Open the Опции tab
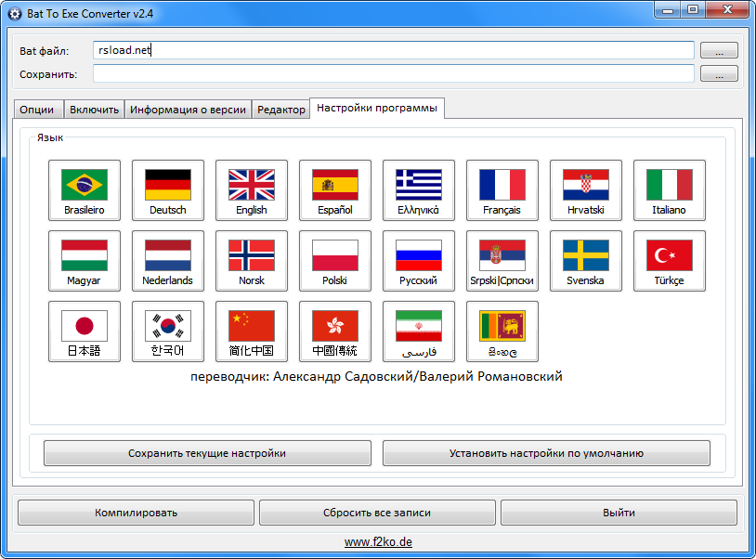The height and width of the screenshot is (559, 756). tap(37, 110)
